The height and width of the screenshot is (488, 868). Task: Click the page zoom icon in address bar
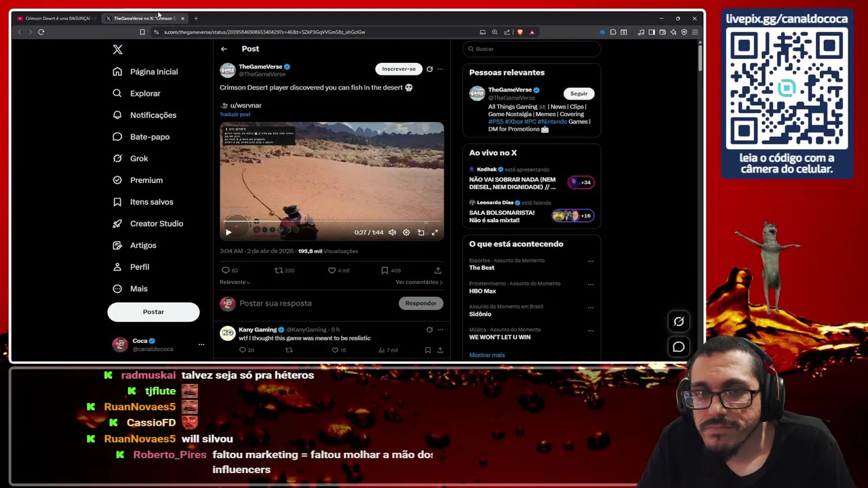pyautogui.click(x=494, y=32)
